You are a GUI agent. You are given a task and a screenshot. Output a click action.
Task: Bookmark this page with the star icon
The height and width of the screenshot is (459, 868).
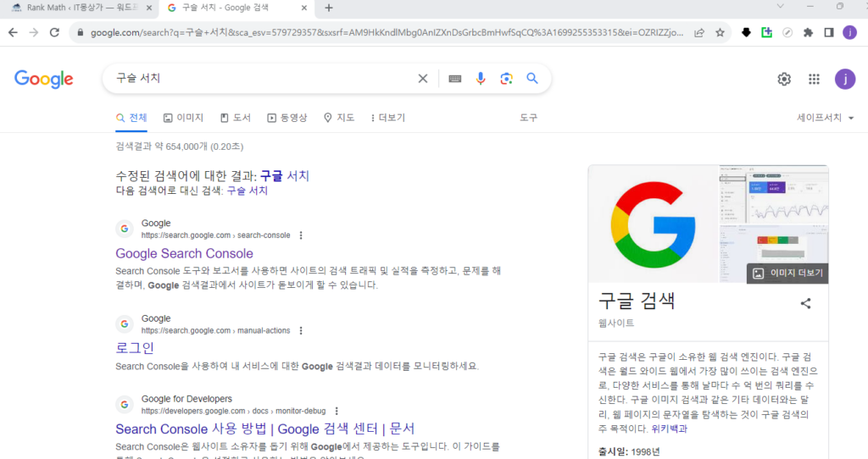(720, 33)
